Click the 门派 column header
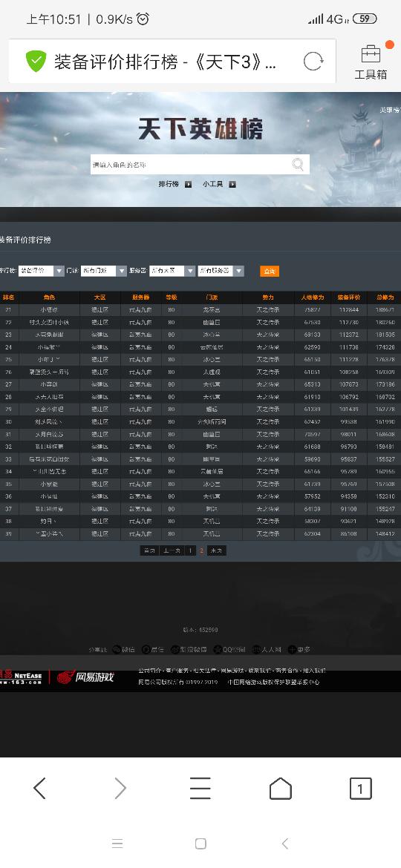Screen dimensions: 401x868 pos(212,297)
